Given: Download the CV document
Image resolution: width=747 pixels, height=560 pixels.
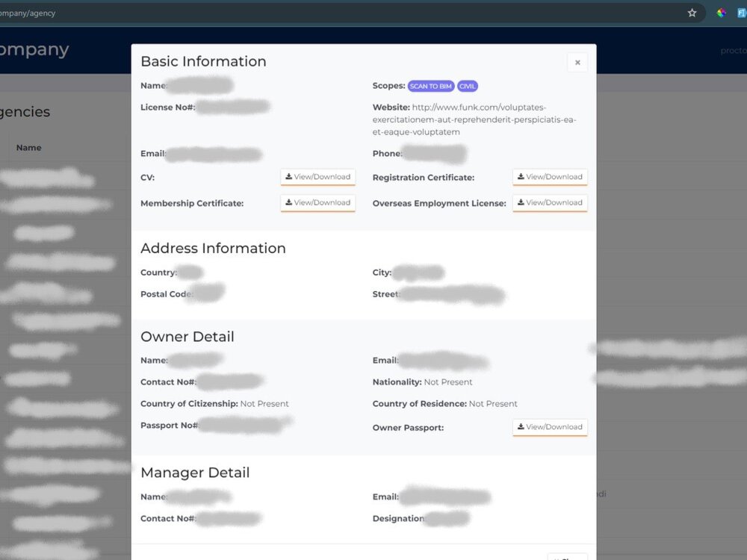Looking at the screenshot, I should click(x=317, y=177).
